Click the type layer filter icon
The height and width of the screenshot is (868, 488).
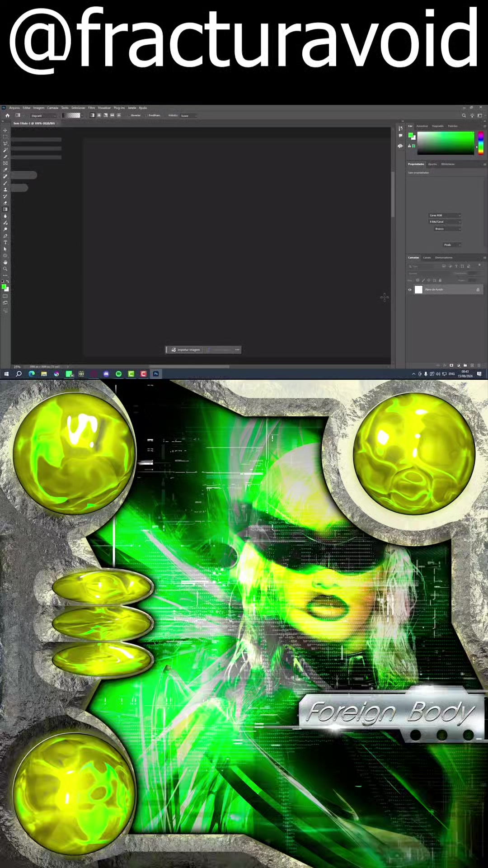[x=456, y=266]
